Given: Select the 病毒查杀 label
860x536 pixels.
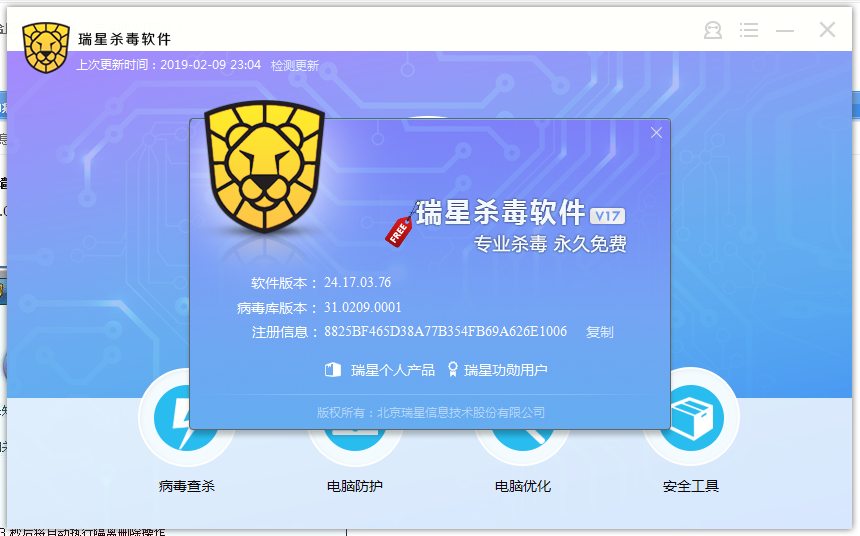Looking at the screenshot, I should 186,486.
